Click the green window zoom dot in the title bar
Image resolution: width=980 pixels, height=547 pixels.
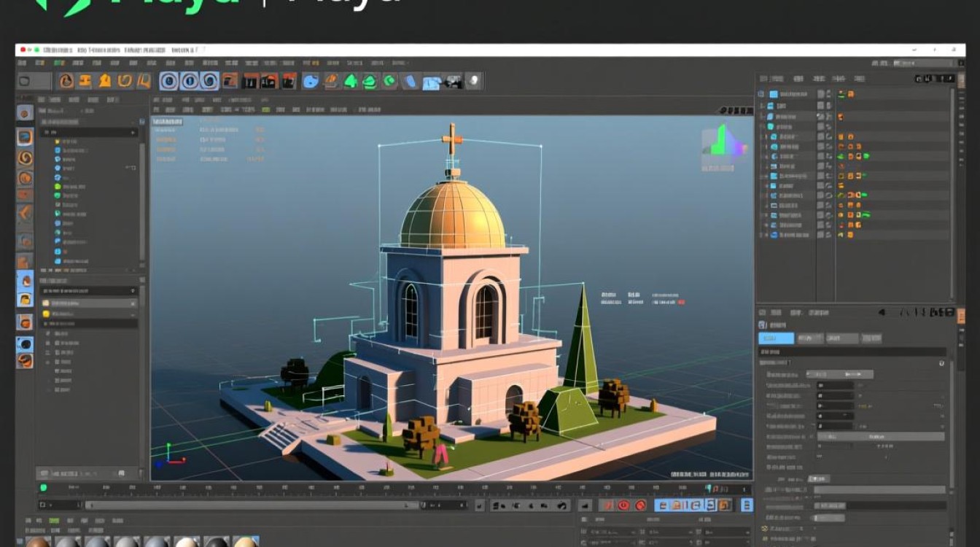pos(37,50)
